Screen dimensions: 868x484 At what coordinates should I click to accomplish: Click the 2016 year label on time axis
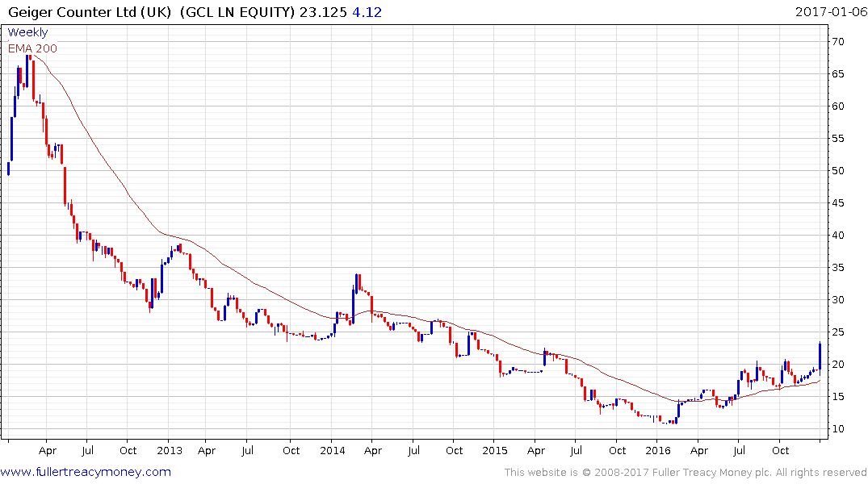point(657,450)
